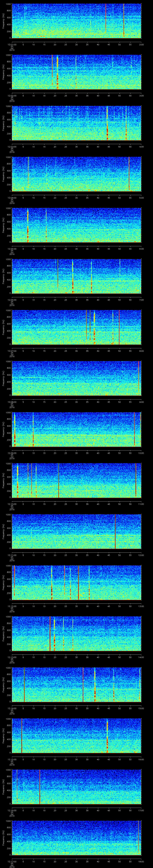Click the "12:09:00" start time label
The width and height of the screenshot is (153, 868).
pos(12,453)
